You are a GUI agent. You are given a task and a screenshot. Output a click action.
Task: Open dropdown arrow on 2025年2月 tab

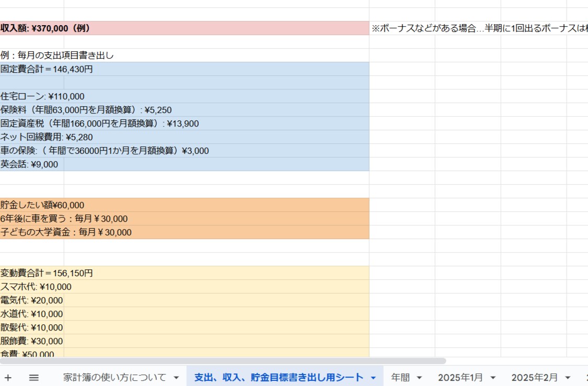[568, 378]
